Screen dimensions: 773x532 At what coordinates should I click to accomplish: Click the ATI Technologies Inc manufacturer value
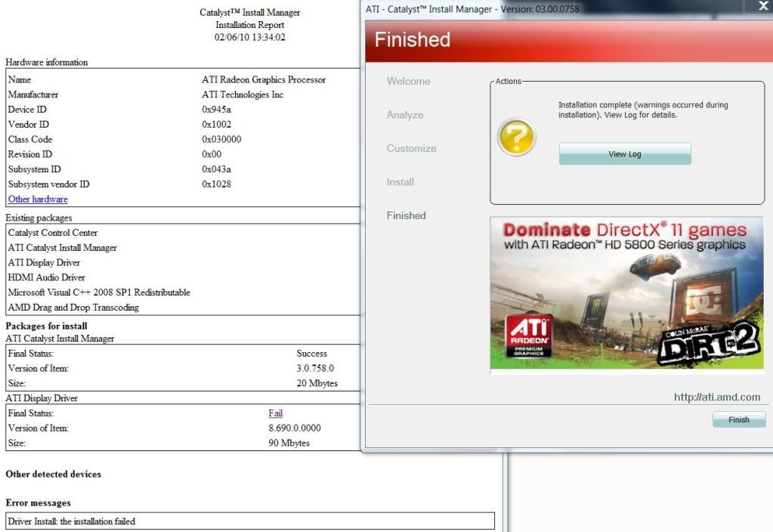pyautogui.click(x=243, y=94)
